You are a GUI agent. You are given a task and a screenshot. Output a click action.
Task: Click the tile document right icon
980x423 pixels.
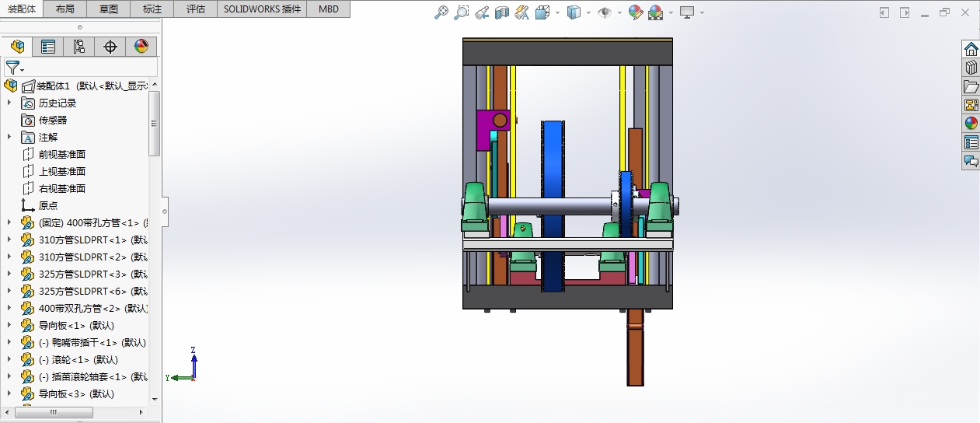[905, 12]
